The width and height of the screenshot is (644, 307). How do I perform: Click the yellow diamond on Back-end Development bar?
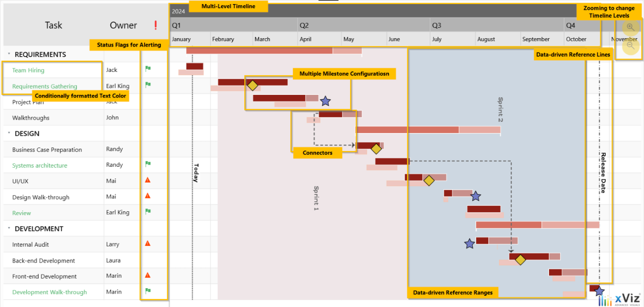(520, 260)
